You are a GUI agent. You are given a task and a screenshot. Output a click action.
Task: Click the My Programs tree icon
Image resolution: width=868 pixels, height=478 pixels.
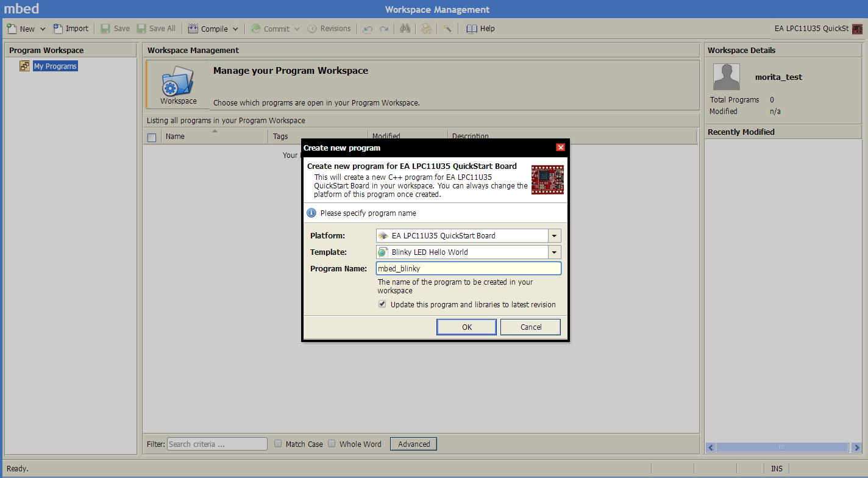[x=24, y=66]
